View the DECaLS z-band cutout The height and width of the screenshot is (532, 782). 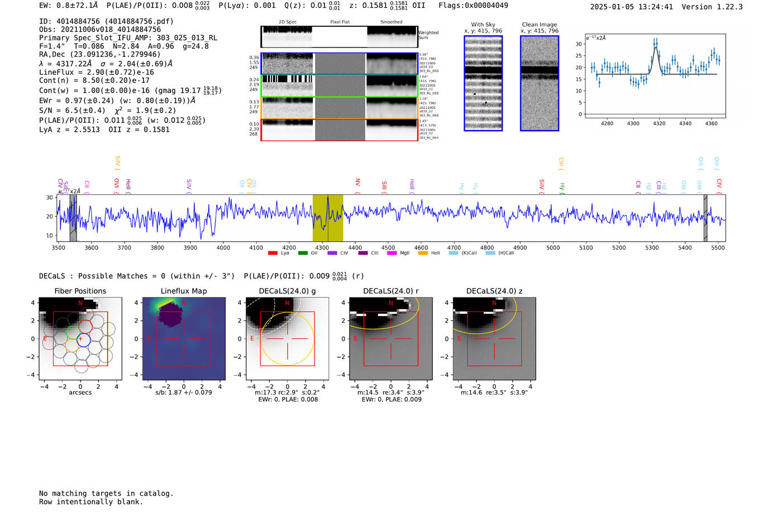click(494, 338)
